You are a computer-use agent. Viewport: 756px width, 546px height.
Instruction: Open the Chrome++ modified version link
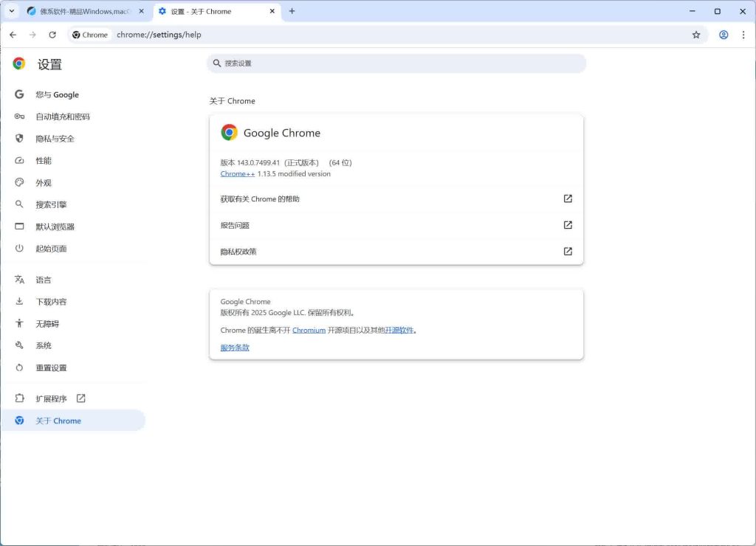(x=237, y=173)
